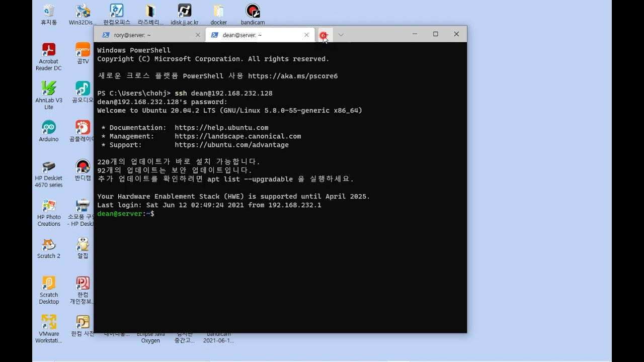The height and width of the screenshot is (362, 644).
Task: Select the 곰플레이어 desktop icon
Action: pyautogui.click(x=82, y=131)
